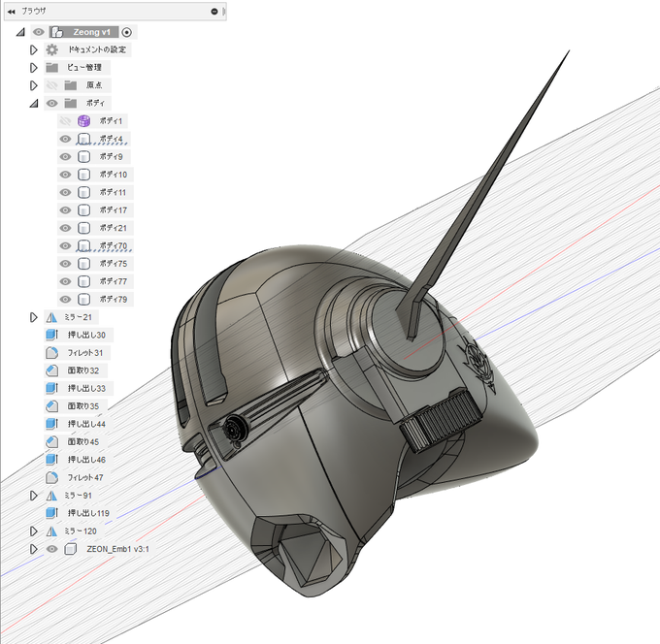Select the 押し出し46 feature entry

pyautogui.click(x=86, y=460)
